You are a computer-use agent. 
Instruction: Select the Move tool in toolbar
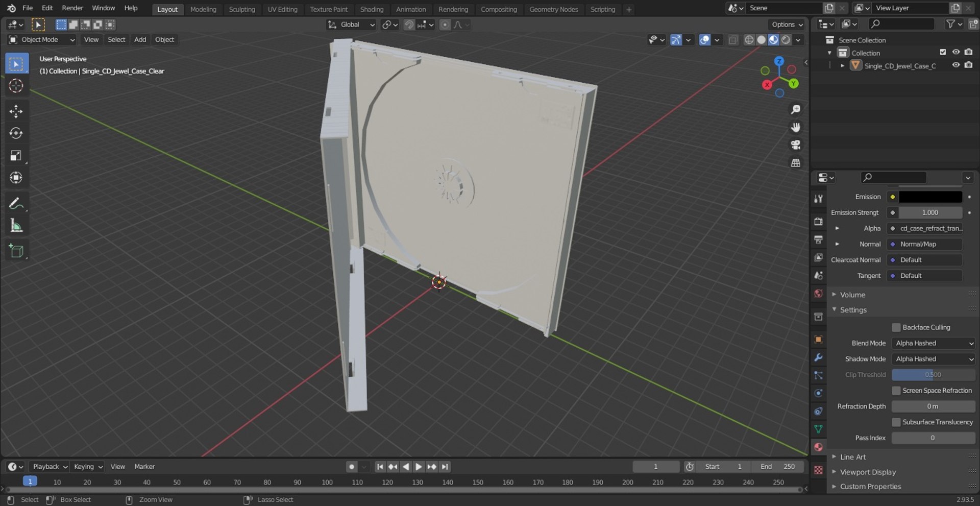[16, 111]
